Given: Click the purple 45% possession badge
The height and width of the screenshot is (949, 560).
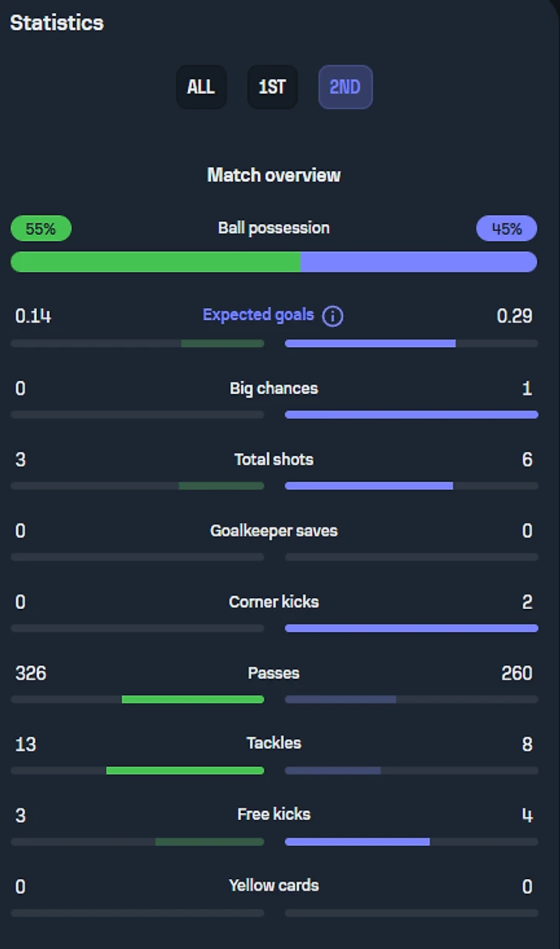Looking at the screenshot, I should (x=506, y=228).
